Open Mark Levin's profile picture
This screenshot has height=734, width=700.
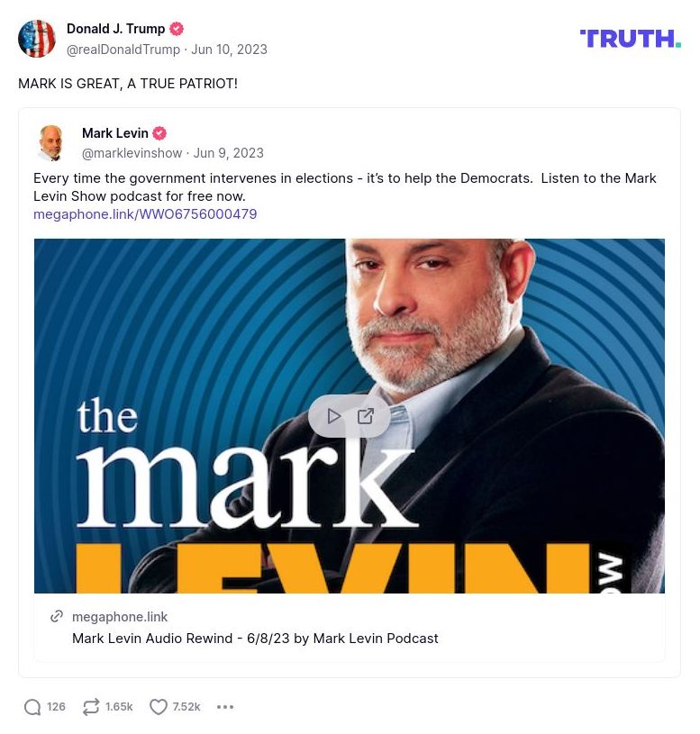click(50, 143)
